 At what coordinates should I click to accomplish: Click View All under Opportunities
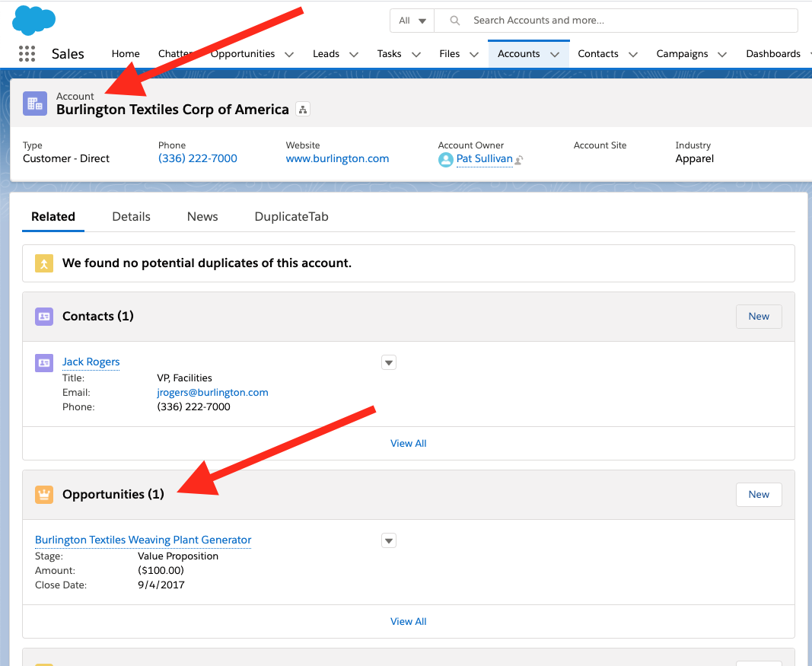click(408, 621)
